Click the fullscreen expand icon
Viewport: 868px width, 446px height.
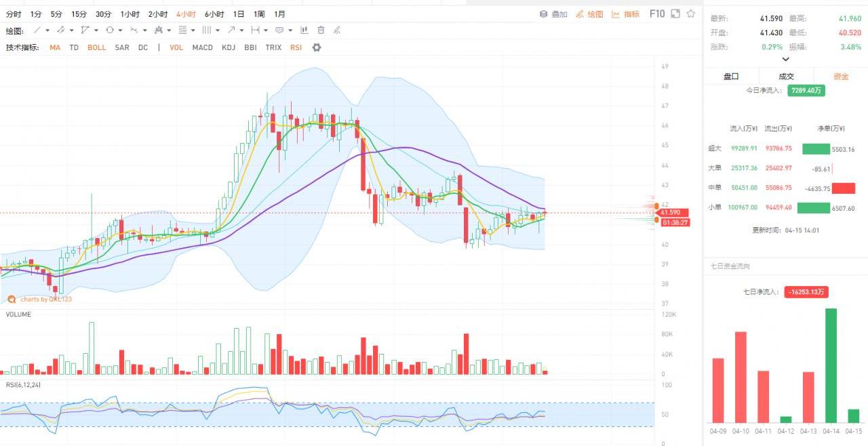click(675, 14)
